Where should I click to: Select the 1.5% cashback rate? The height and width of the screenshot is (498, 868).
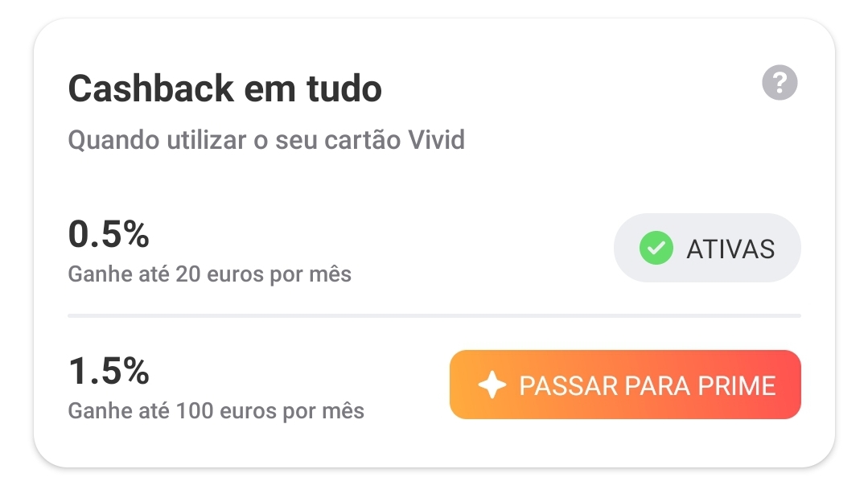coord(109,372)
